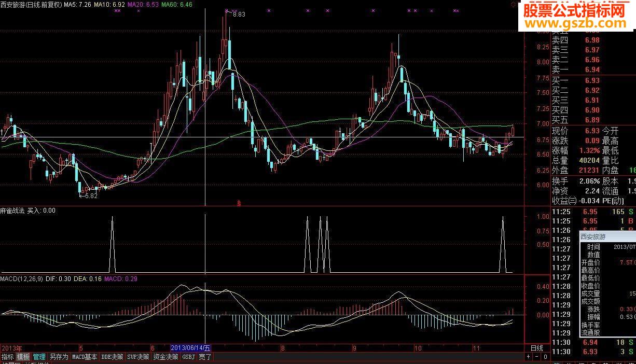Click the red diamond icon at top right of chart

coord(513,4)
